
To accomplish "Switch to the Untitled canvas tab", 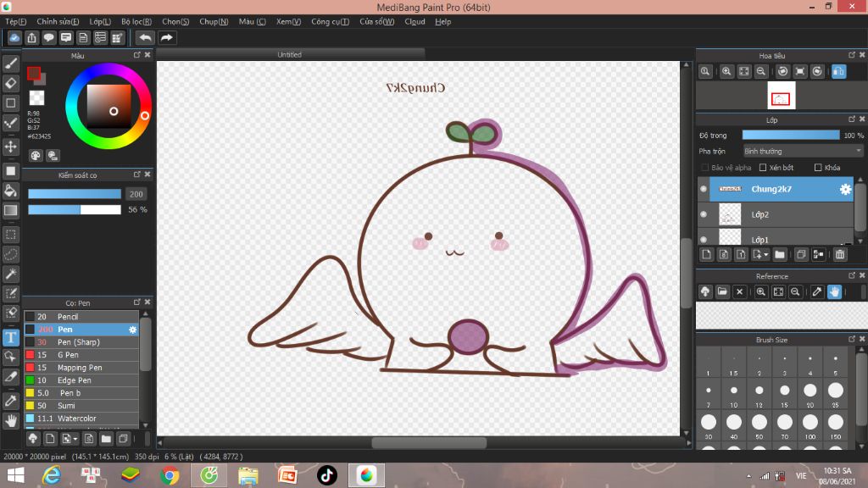I will [290, 54].
